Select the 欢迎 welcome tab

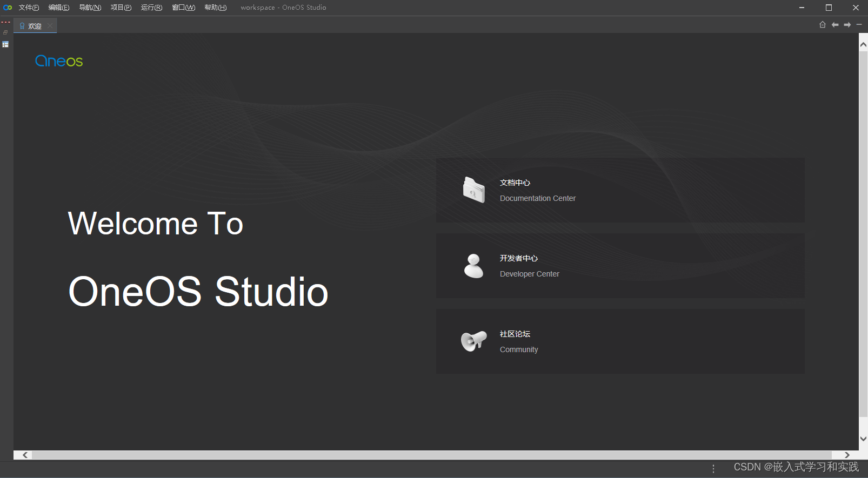pos(35,26)
